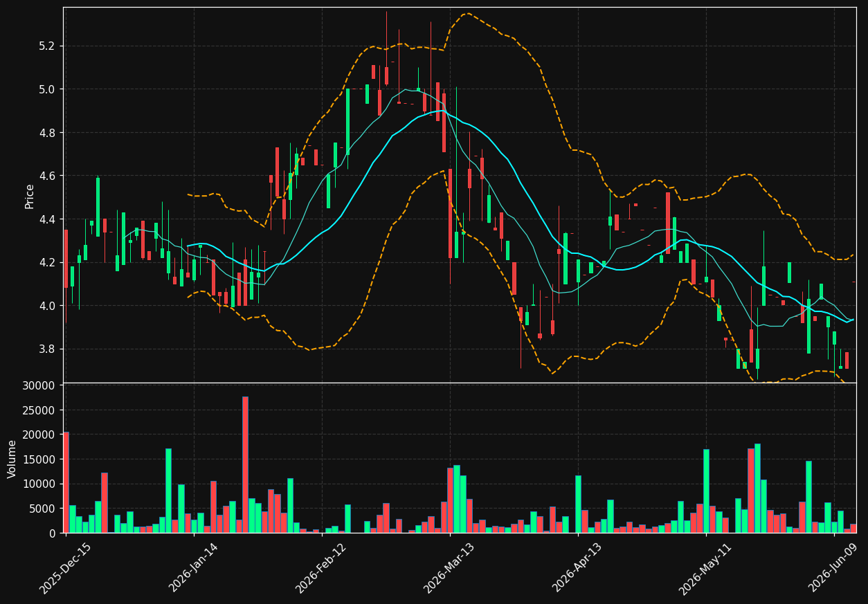
Task: Click the Price axis title
Action: (30, 196)
